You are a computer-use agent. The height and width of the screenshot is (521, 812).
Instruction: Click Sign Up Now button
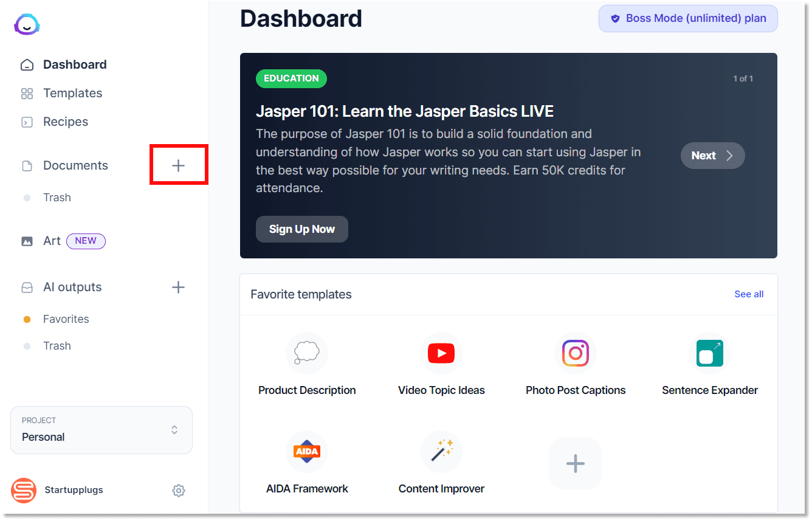(302, 229)
